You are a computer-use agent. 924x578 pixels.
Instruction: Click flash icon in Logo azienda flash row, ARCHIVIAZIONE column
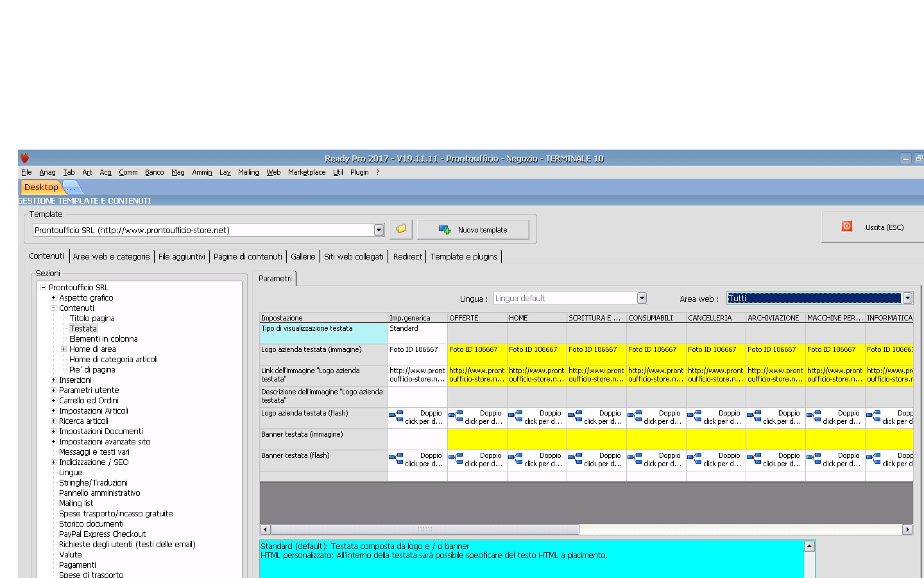point(755,417)
